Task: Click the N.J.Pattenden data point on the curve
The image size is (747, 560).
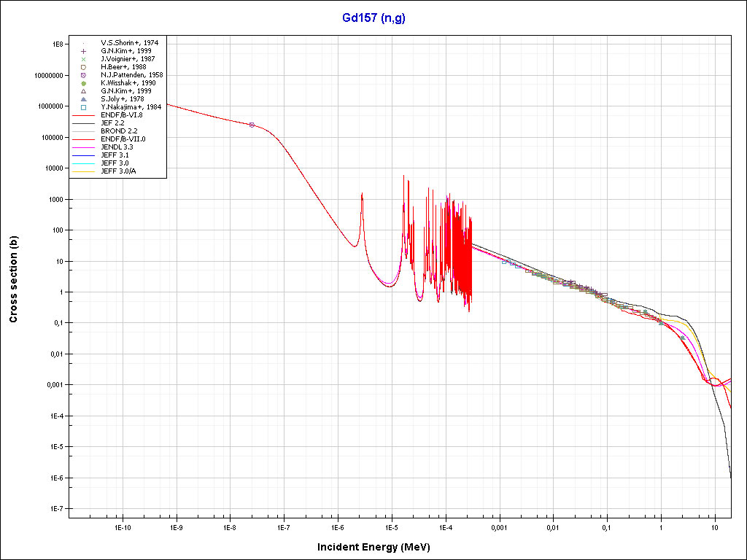Action: pyautogui.click(x=252, y=125)
